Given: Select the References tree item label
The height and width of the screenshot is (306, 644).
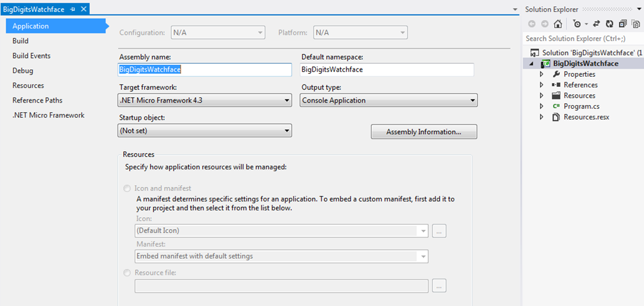Looking at the screenshot, I should [580, 85].
